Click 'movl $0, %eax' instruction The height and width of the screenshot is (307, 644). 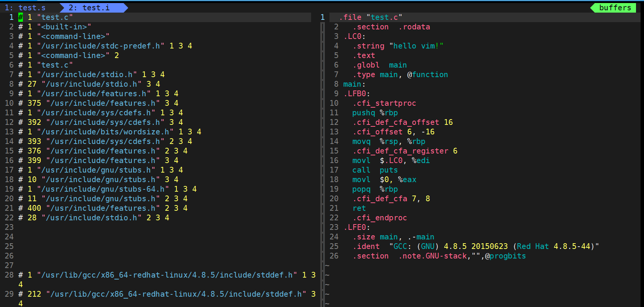tap(384, 179)
